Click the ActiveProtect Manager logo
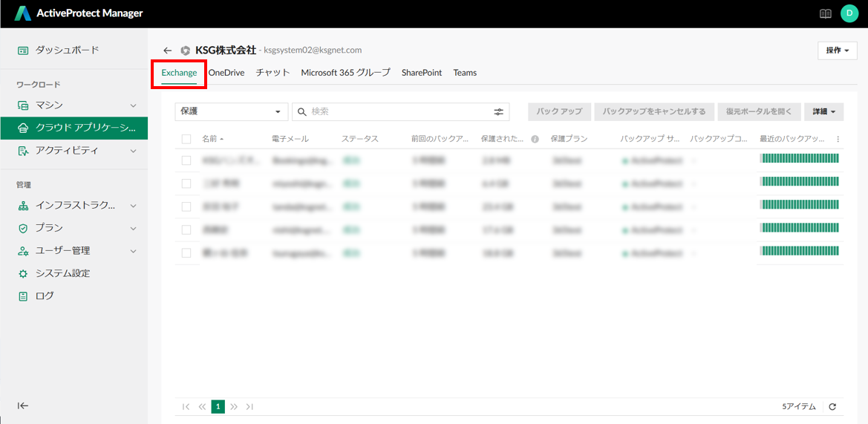 pyautogui.click(x=23, y=14)
